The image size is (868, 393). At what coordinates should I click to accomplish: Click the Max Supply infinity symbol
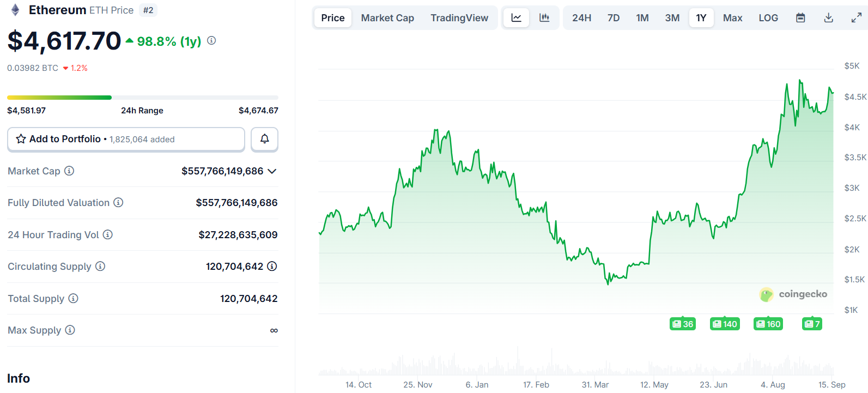click(274, 330)
